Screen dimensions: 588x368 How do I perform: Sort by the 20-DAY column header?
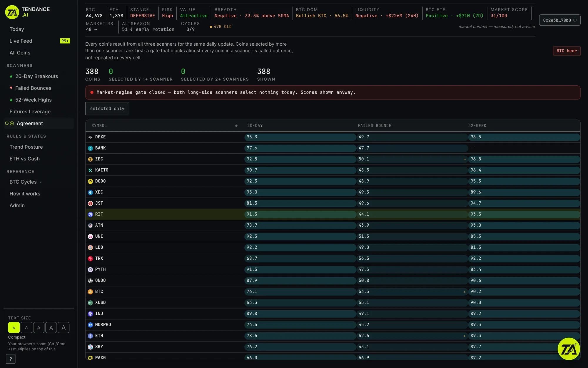click(255, 126)
